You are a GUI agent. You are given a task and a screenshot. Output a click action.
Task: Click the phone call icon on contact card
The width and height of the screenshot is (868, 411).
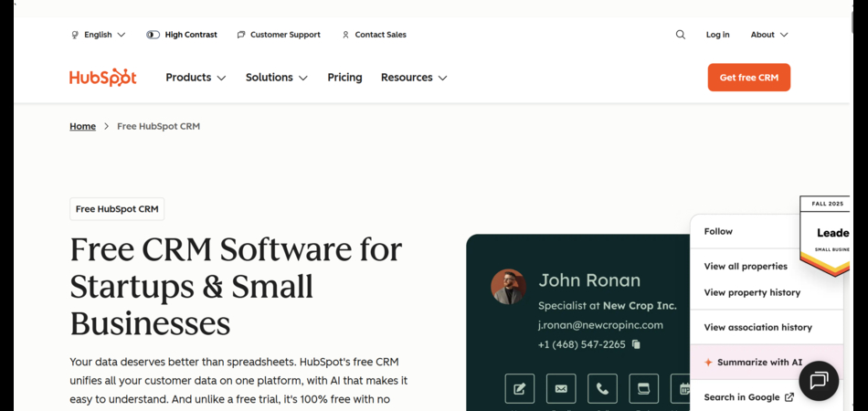[602, 388]
